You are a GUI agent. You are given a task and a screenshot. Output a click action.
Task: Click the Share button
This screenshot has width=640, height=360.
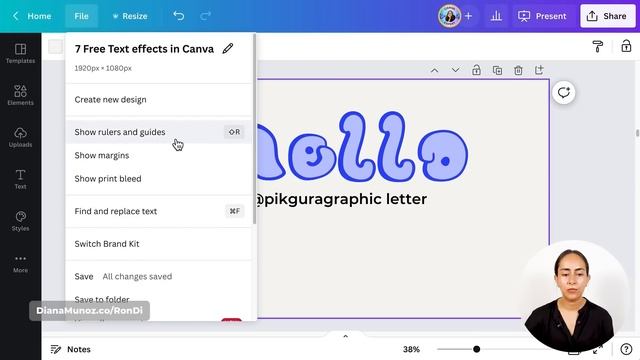(608, 16)
